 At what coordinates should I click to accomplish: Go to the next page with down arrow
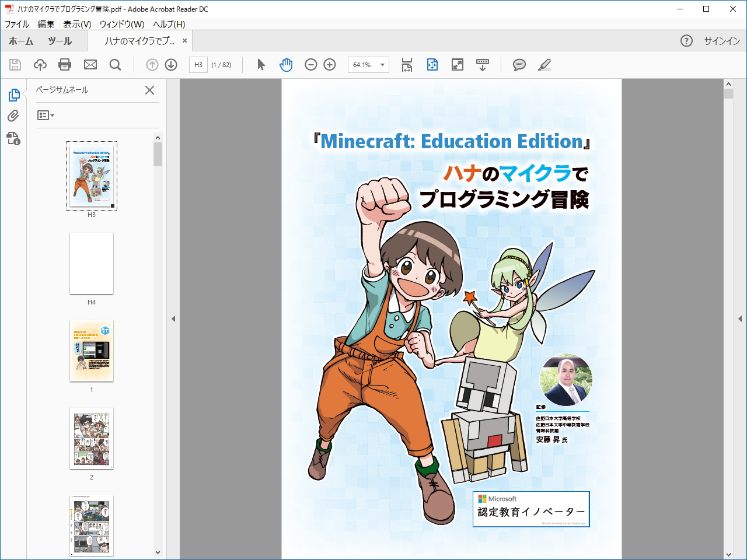click(170, 65)
